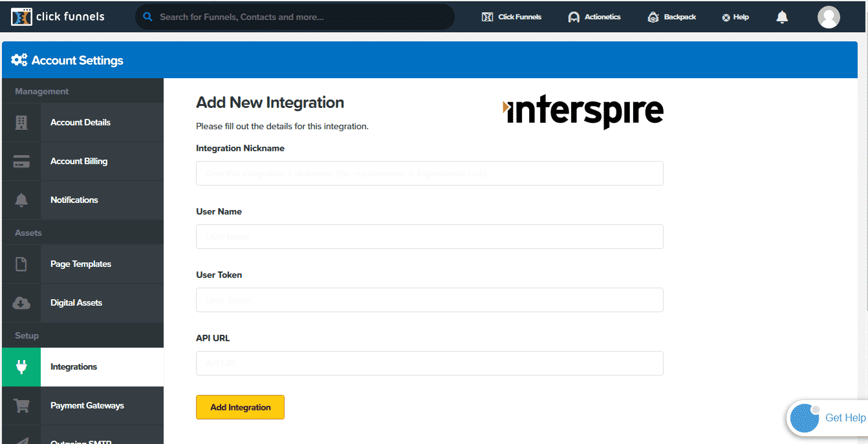This screenshot has width=868, height=444.
Task: Click the ClickFunnels logo
Action: pos(58,17)
